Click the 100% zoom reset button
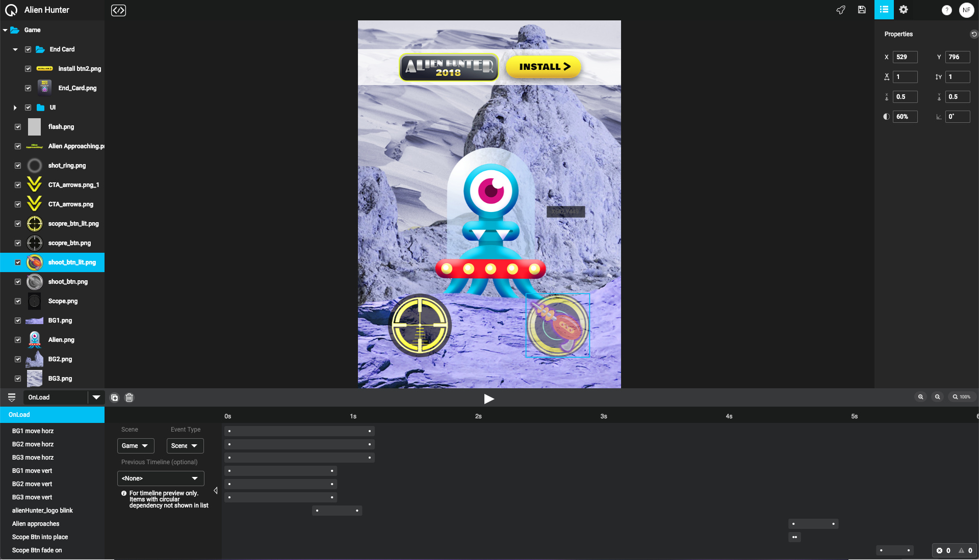 pos(961,397)
